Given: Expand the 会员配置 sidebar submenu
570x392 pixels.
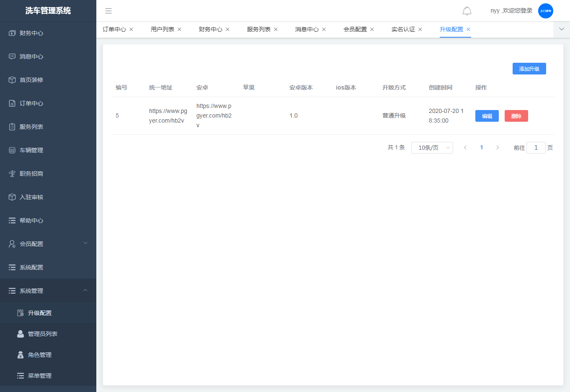Looking at the screenshot, I should point(48,243).
